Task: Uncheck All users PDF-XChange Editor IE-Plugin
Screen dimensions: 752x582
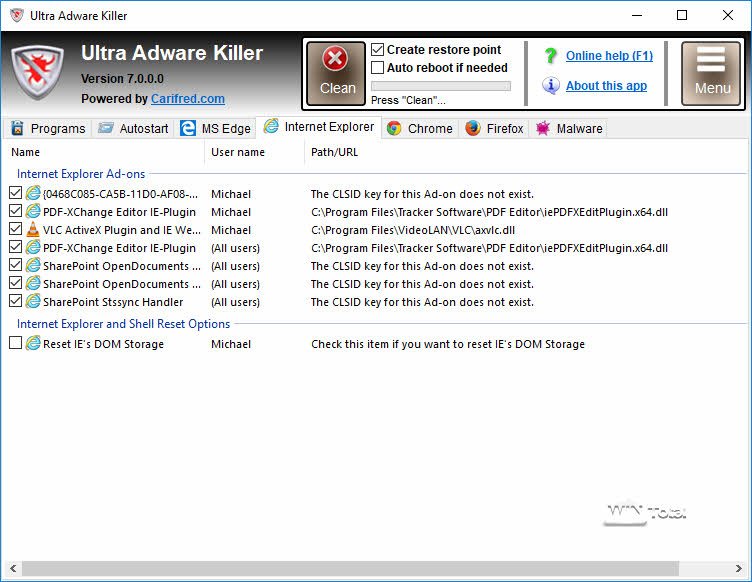Action: tap(15, 247)
